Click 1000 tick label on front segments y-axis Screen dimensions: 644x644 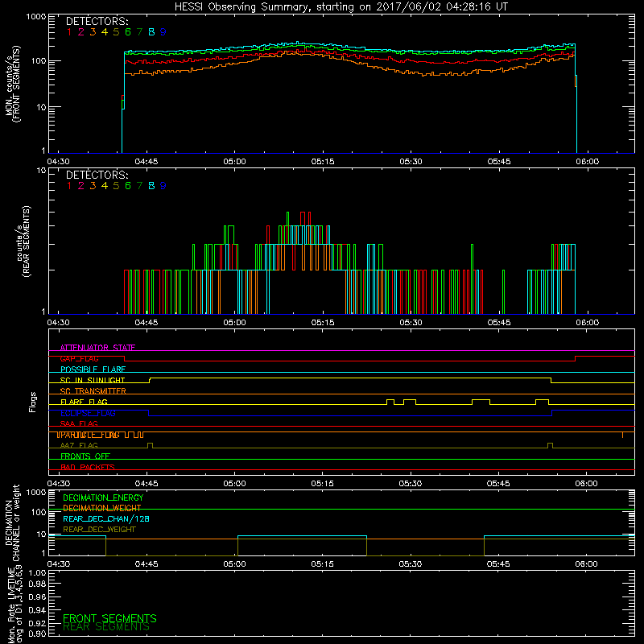[x=36, y=17]
